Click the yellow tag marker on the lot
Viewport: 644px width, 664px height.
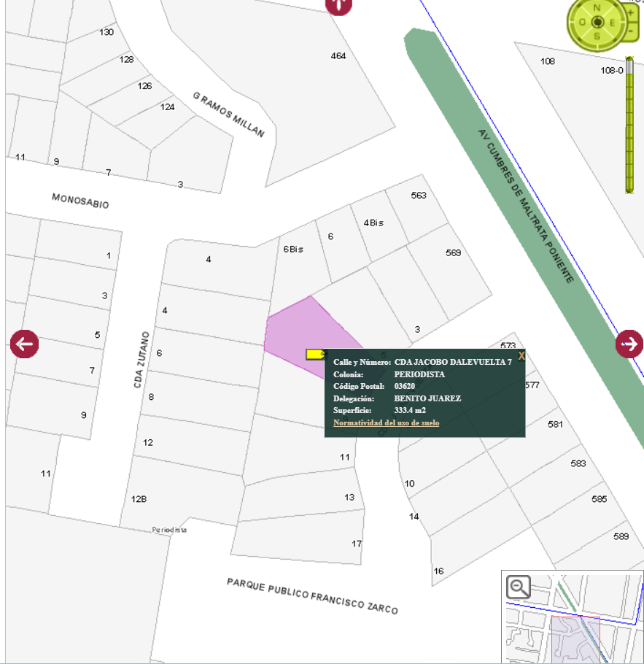pos(316,355)
